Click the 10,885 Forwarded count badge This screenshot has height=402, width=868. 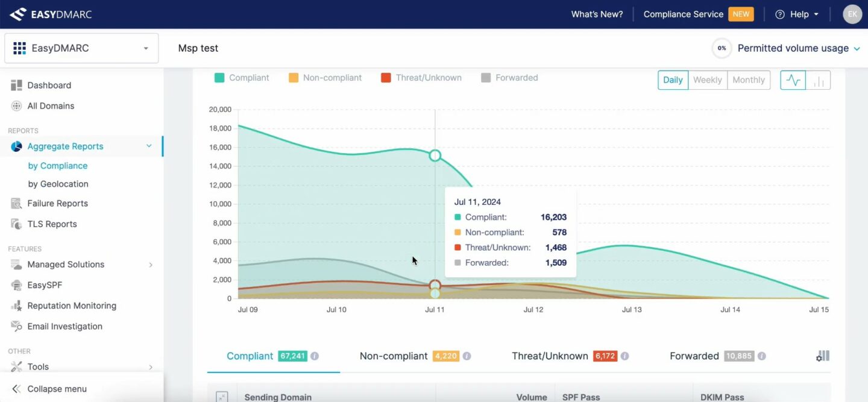pyautogui.click(x=739, y=356)
